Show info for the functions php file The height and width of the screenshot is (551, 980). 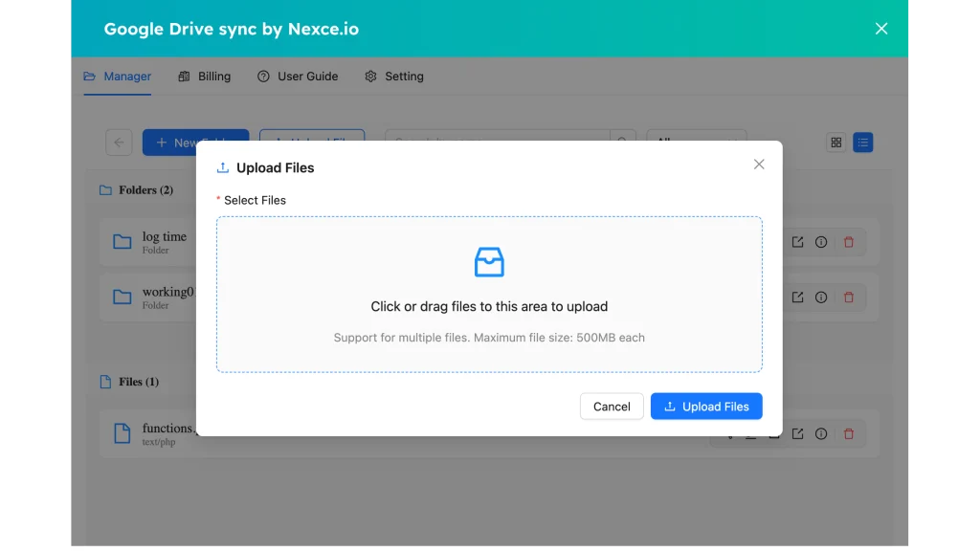[821, 434]
